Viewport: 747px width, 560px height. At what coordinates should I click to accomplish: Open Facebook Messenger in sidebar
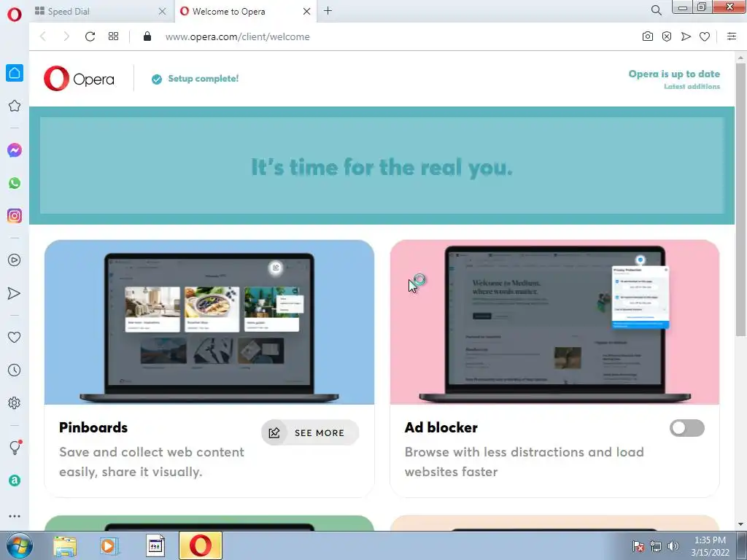(x=15, y=150)
